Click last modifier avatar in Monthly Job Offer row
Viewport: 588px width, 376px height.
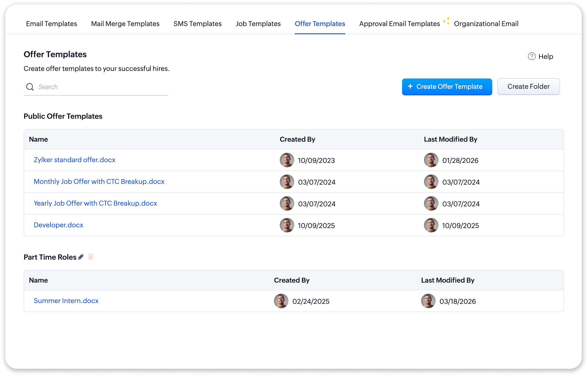pyautogui.click(x=431, y=182)
